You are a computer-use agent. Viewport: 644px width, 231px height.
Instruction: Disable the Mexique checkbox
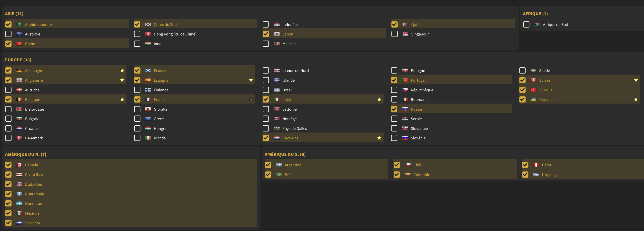point(9,213)
